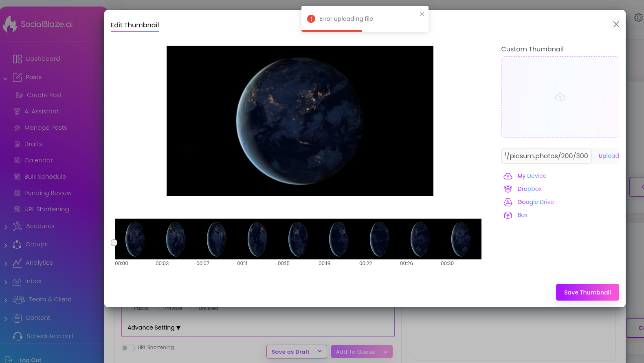Click the Box package icon

[x=508, y=215]
